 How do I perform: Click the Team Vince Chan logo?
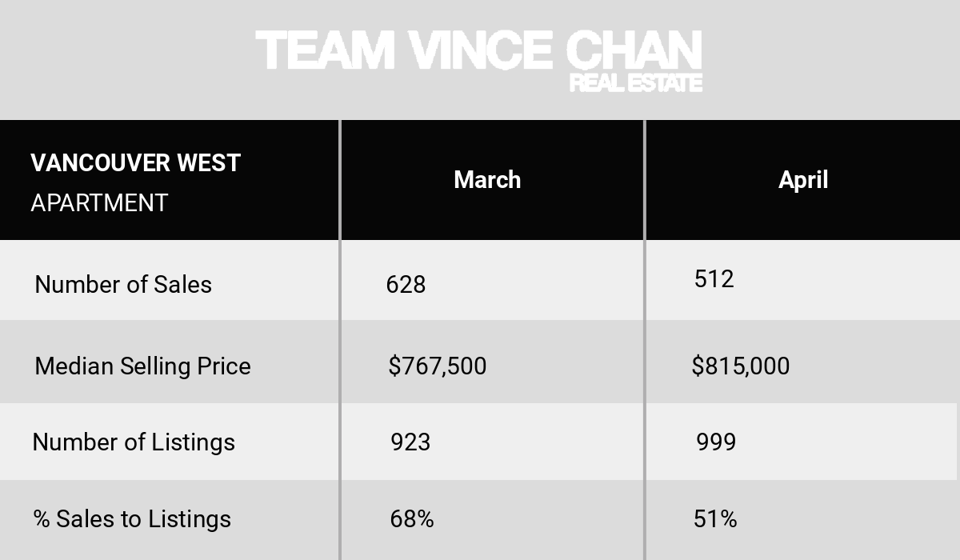(x=479, y=61)
